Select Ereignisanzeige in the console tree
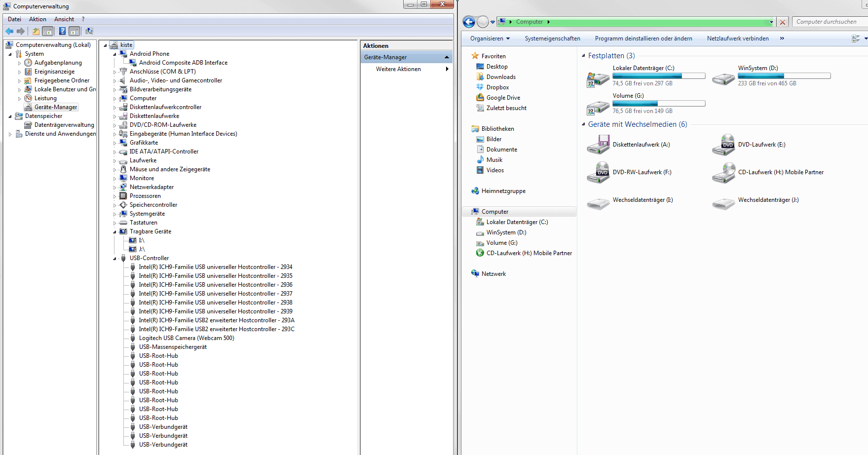 click(x=54, y=72)
